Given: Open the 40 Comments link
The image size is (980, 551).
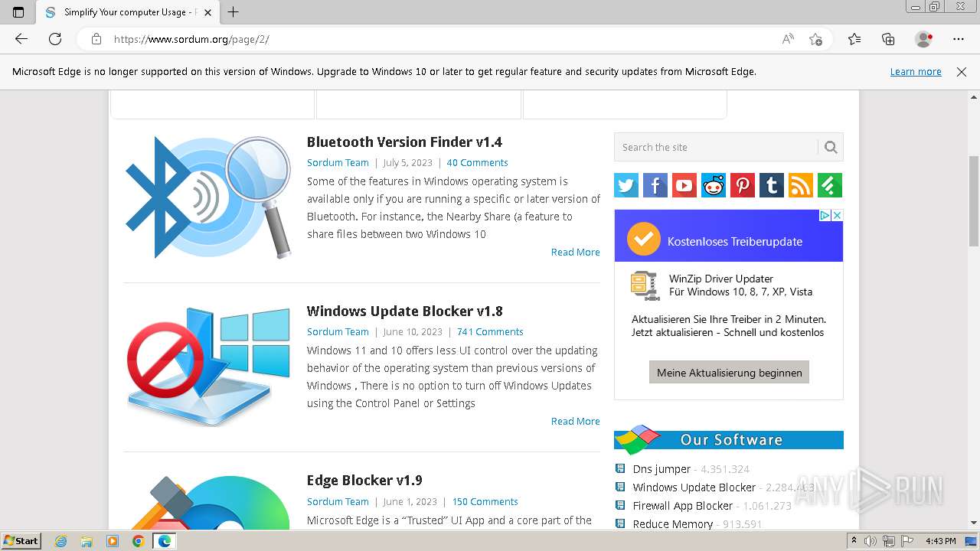Looking at the screenshot, I should [477, 162].
